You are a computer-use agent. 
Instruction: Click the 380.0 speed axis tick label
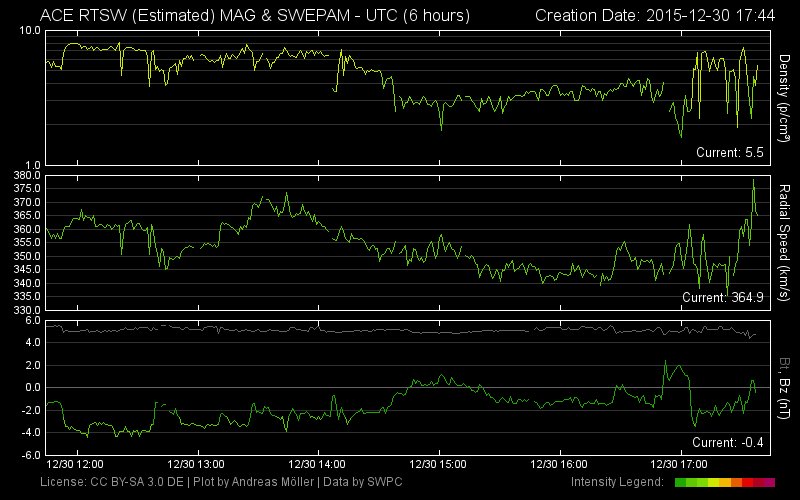click(x=26, y=175)
